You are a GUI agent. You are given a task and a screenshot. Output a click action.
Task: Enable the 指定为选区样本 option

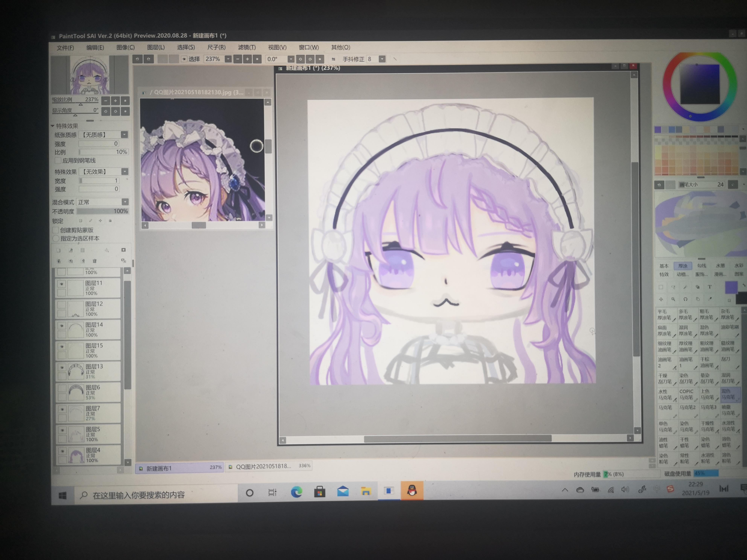56,238
